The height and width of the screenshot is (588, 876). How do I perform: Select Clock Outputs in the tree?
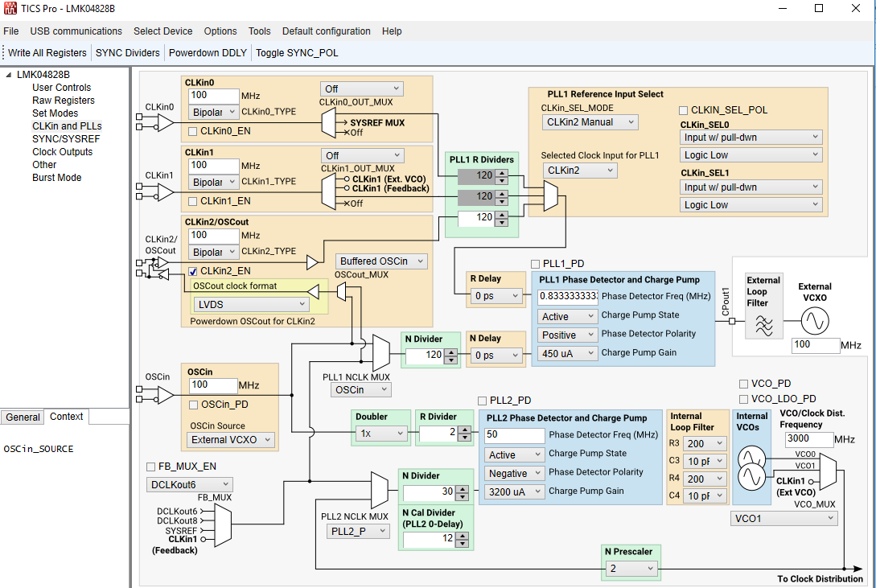[63, 152]
